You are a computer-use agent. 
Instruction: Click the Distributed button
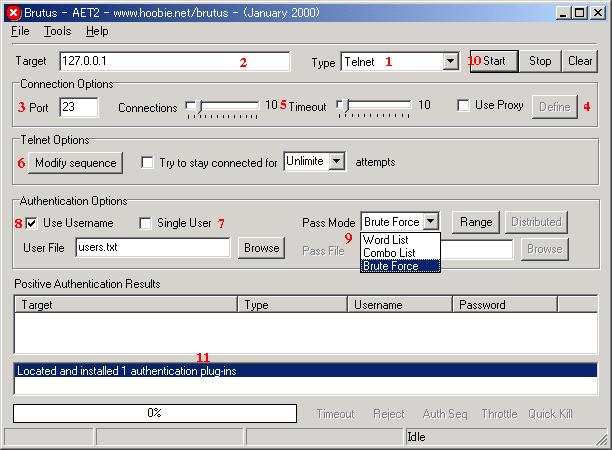coord(536,222)
